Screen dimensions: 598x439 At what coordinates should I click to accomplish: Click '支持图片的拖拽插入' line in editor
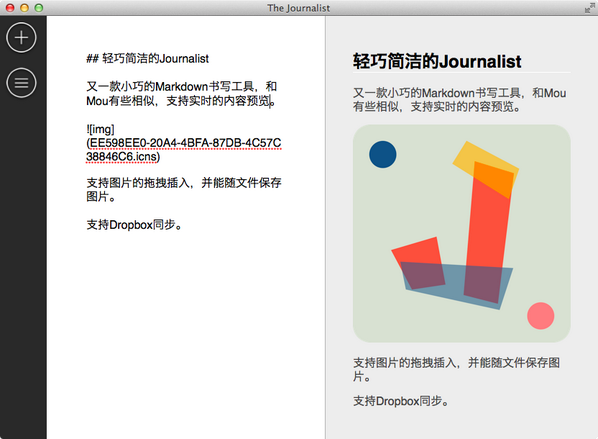[184, 183]
